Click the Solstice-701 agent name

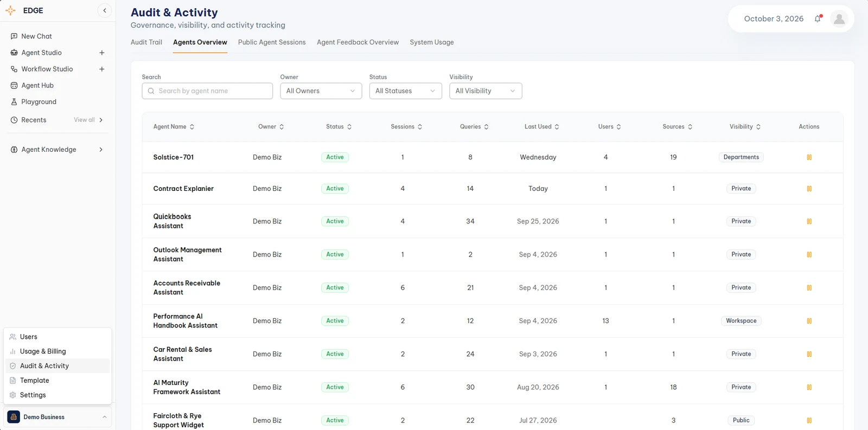tap(174, 157)
